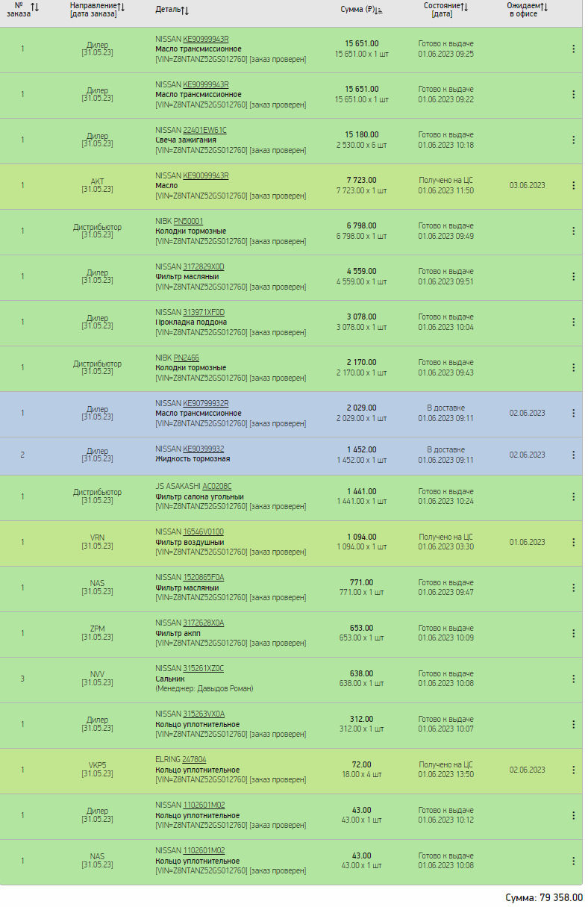This screenshot has height=907, width=588.
Task: Sort by Направление column arrows
Action: pyautogui.click(x=121, y=7)
